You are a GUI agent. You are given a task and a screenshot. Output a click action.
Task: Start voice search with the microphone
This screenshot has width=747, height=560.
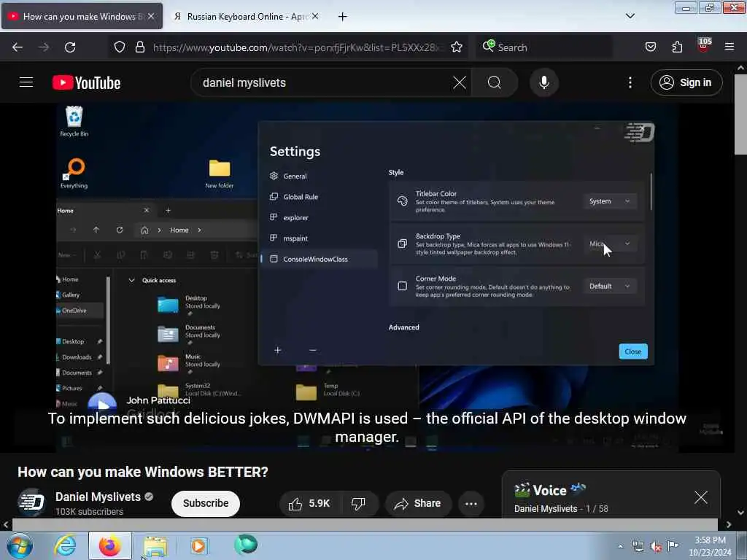(543, 82)
